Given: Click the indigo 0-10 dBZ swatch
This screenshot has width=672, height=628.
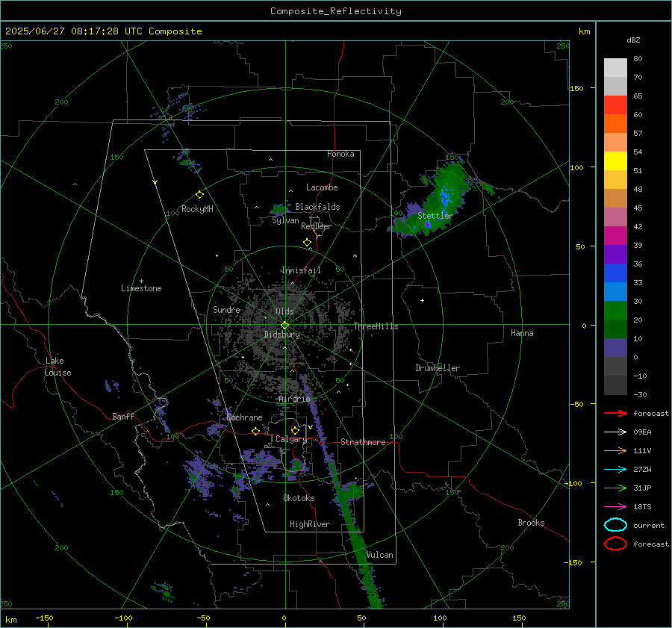Looking at the screenshot, I should click(x=615, y=348).
